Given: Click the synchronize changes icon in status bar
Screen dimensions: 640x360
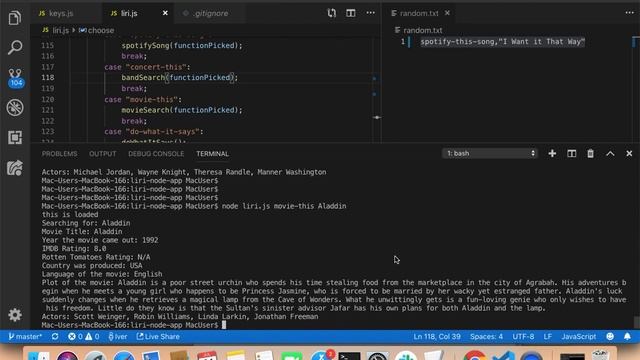Looking at the screenshot, I should [x=55, y=336].
